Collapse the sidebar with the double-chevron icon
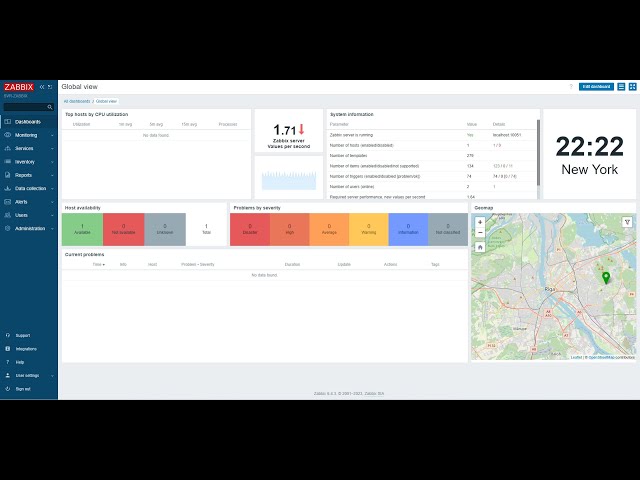Viewport: 640px width, 480px height. click(x=42, y=87)
